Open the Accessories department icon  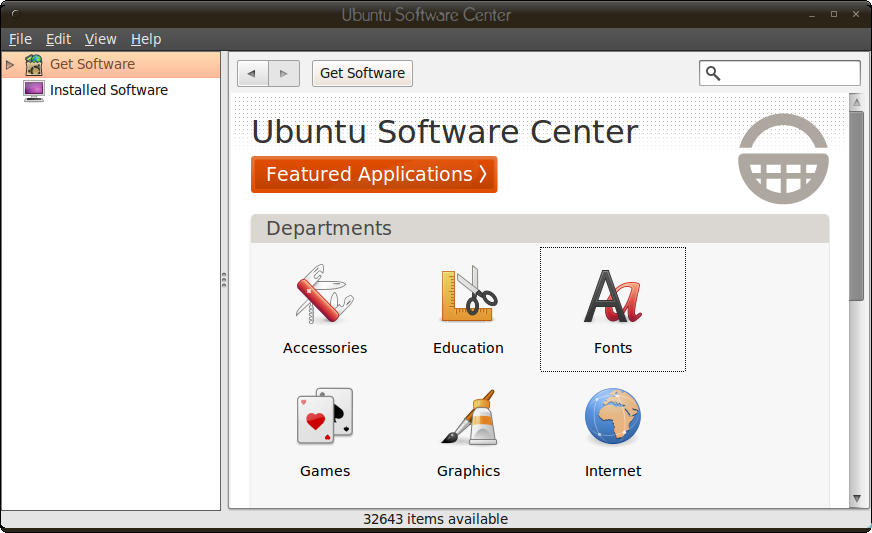324,295
